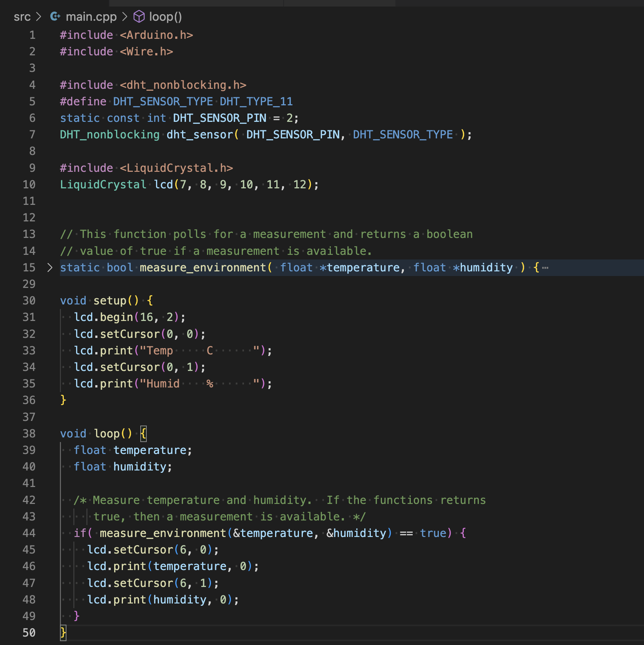Viewport: 644px width, 645px height.
Task: Click "&humidity" argument on line 44
Action: pos(356,533)
